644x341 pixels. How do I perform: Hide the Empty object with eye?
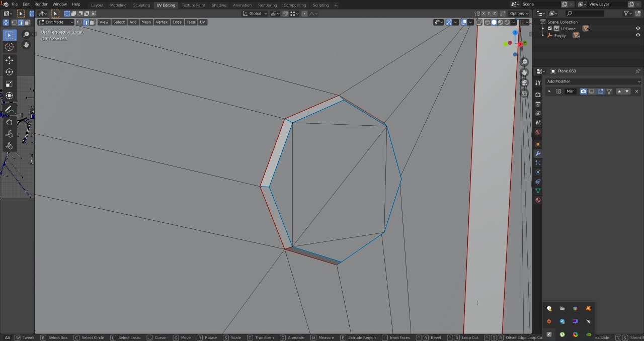(638, 36)
